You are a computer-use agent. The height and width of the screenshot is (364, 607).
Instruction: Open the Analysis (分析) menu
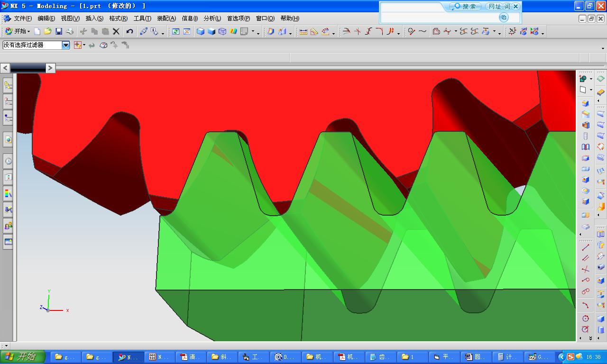pos(212,18)
